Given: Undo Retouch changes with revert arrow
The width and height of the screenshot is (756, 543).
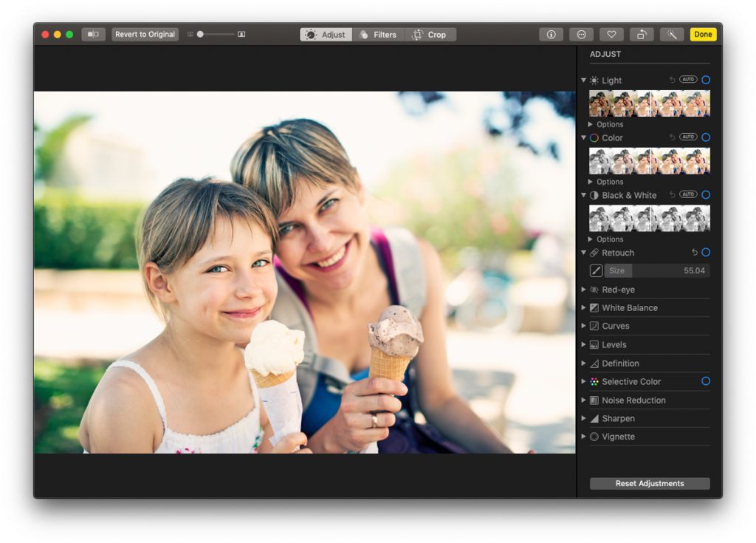Looking at the screenshot, I should pyautogui.click(x=694, y=253).
